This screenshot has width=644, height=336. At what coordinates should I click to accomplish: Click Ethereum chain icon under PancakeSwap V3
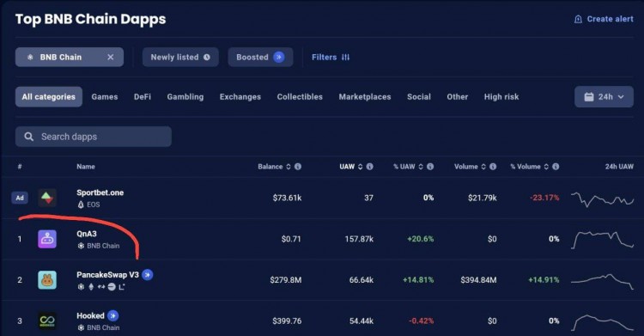91,287
